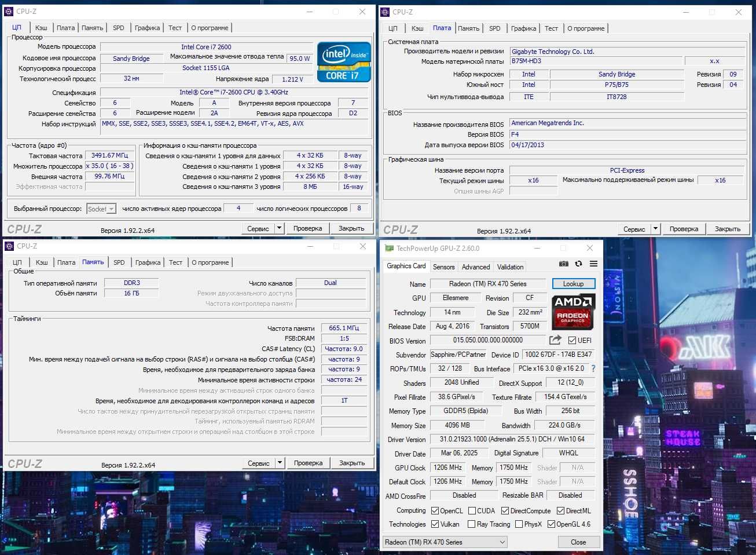
Task: Click BIOS version share/export icon
Action: tap(555, 340)
